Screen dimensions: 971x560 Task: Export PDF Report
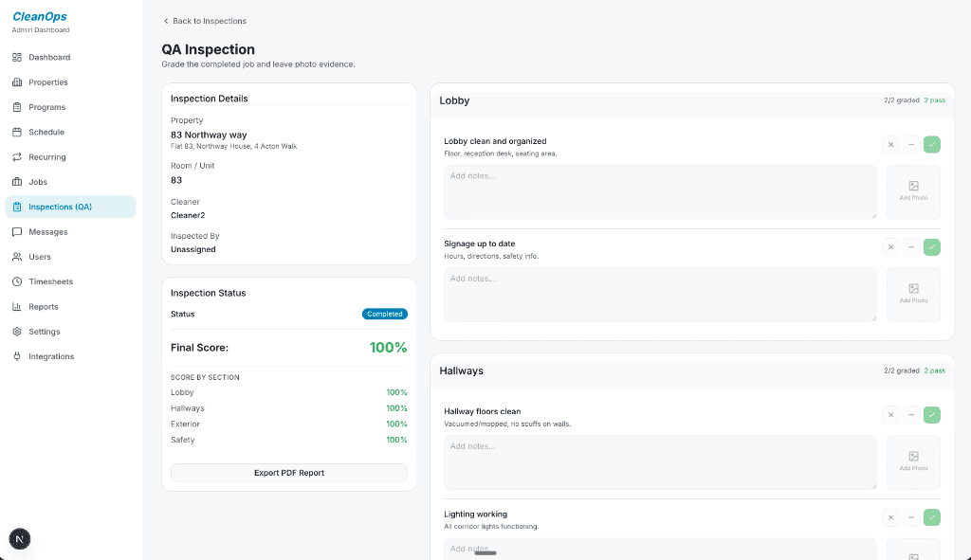pyautogui.click(x=288, y=473)
